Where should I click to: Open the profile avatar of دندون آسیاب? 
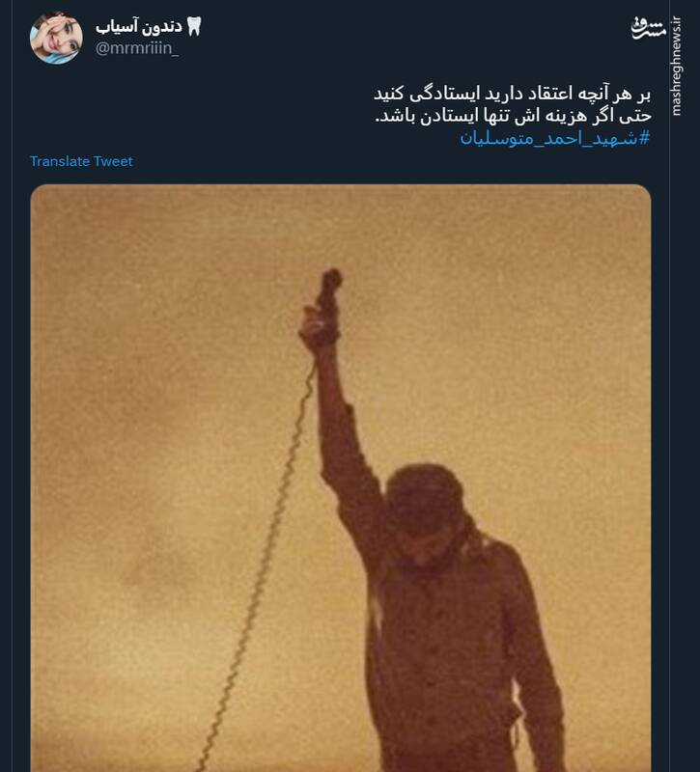[x=56, y=38]
